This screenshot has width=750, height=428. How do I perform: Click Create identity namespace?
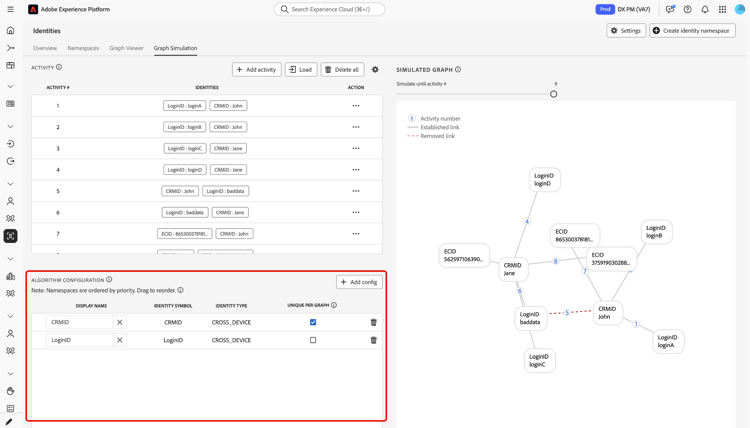[692, 31]
